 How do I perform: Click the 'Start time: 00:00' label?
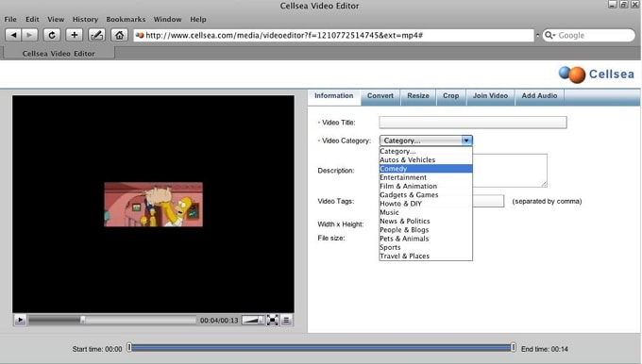[x=97, y=349]
